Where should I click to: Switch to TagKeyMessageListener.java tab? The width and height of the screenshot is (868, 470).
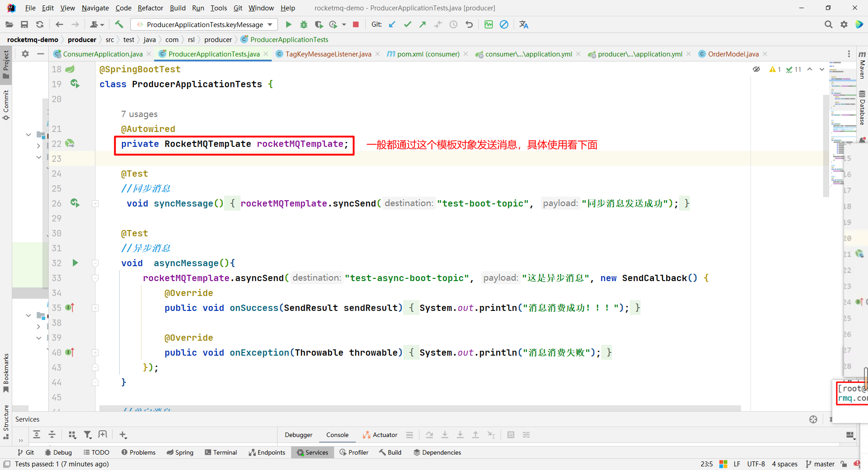tap(328, 54)
